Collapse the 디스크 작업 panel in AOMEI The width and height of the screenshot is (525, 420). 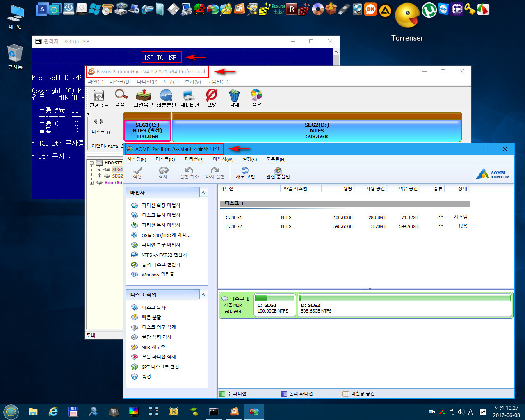tap(203, 295)
